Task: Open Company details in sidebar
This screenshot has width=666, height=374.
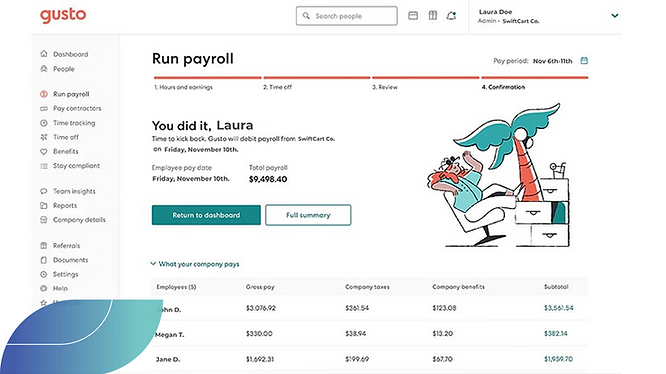Action: coord(79,220)
